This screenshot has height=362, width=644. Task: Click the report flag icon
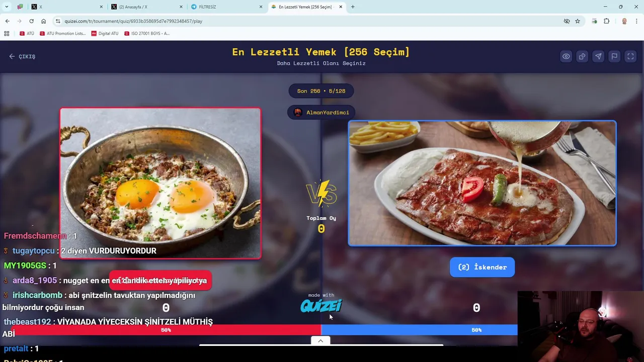614,56
